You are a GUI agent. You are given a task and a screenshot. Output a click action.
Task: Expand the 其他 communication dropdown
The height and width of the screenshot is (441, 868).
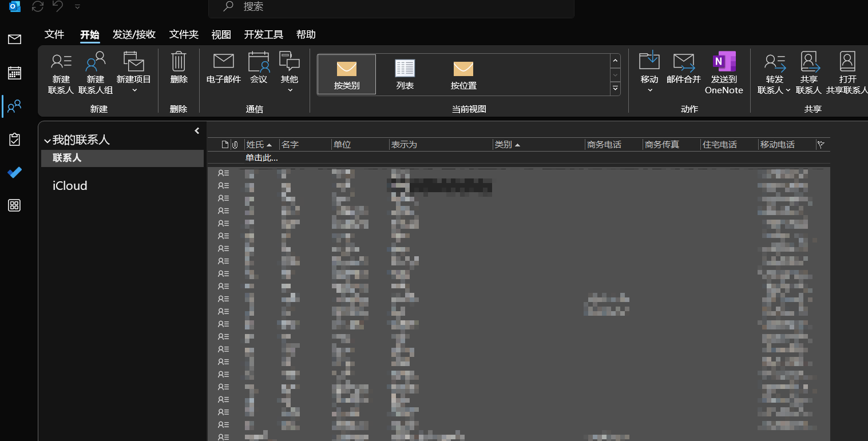click(x=290, y=72)
